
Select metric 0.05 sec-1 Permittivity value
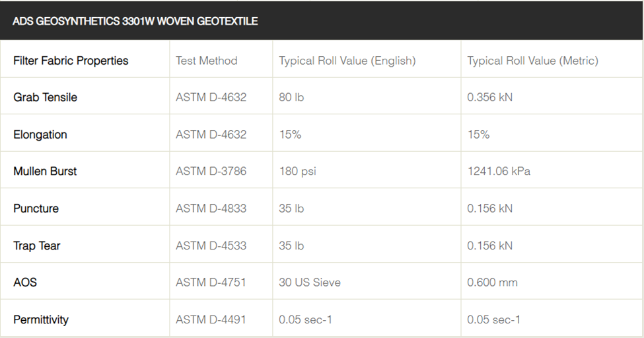pyautogui.click(x=493, y=320)
